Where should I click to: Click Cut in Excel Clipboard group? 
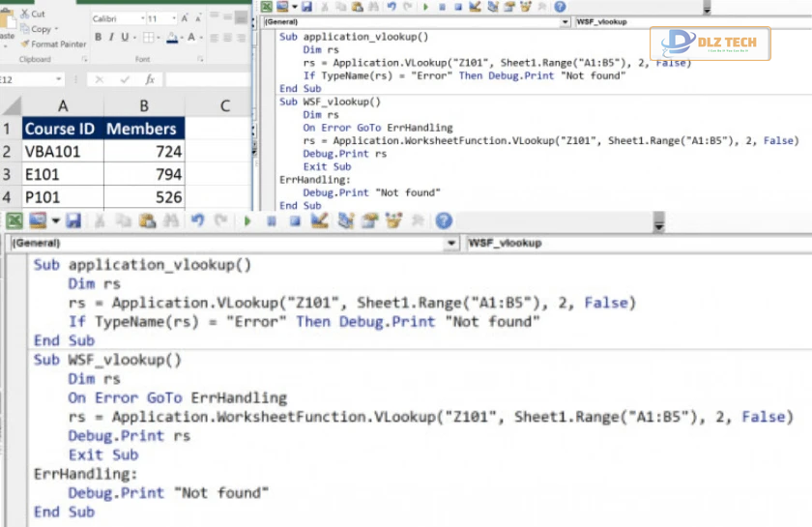pyautogui.click(x=33, y=14)
